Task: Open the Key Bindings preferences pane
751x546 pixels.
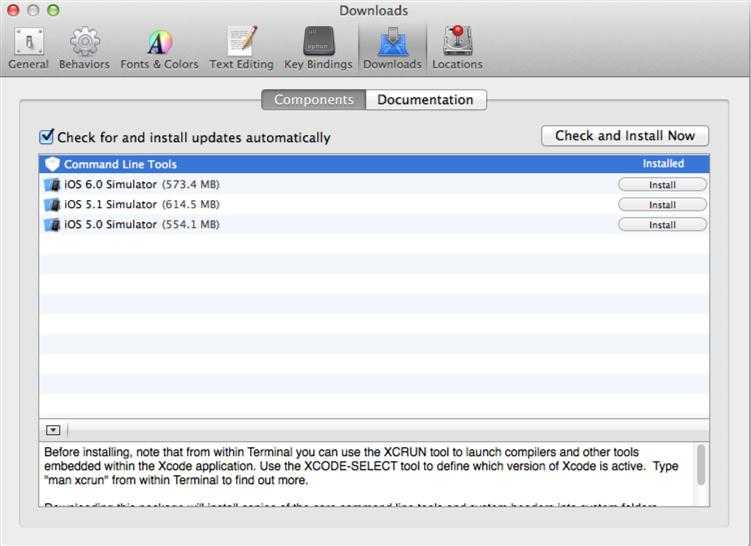Action: tap(318, 48)
